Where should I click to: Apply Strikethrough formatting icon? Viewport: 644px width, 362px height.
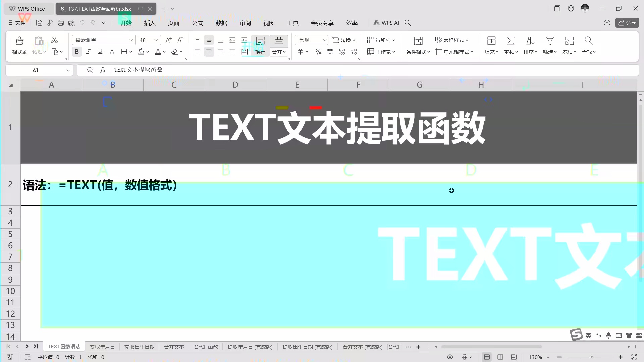(x=112, y=52)
